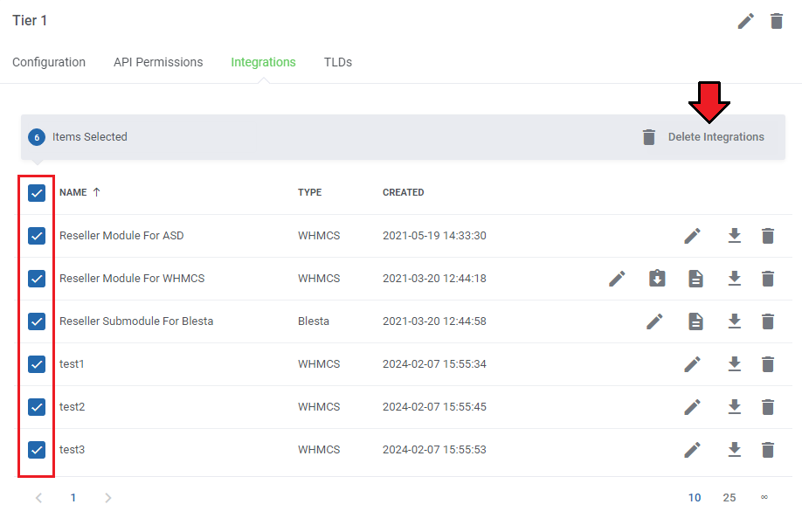Click the test3 name cell
The height and width of the screenshot is (532, 802).
(x=73, y=450)
